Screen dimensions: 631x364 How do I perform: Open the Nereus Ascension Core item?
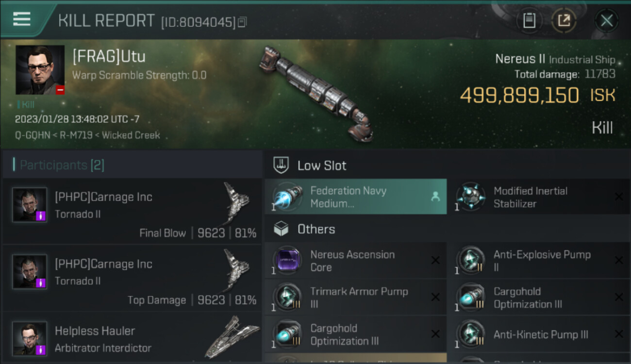click(x=286, y=261)
